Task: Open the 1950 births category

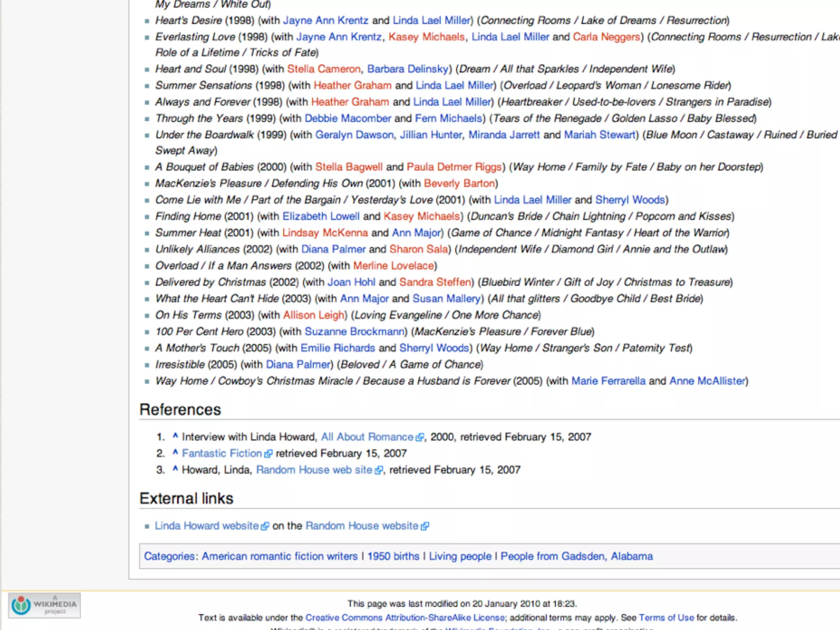Action: click(393, 556)
